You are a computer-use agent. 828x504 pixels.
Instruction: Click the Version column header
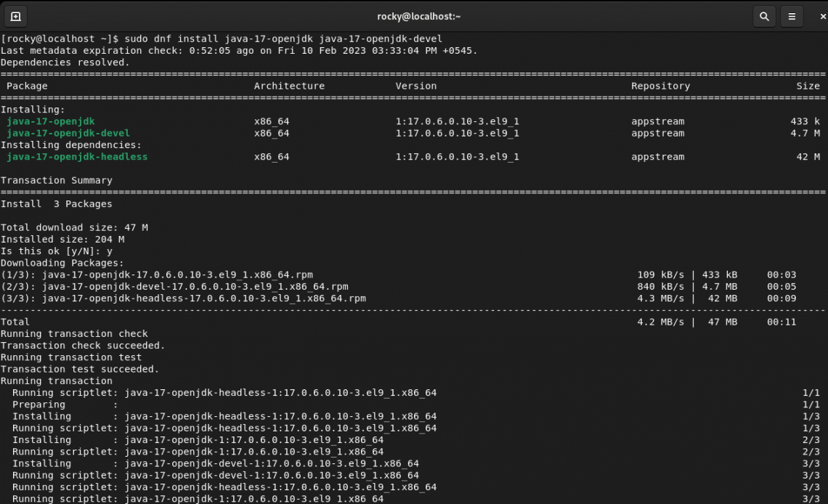tap(415, 86)
